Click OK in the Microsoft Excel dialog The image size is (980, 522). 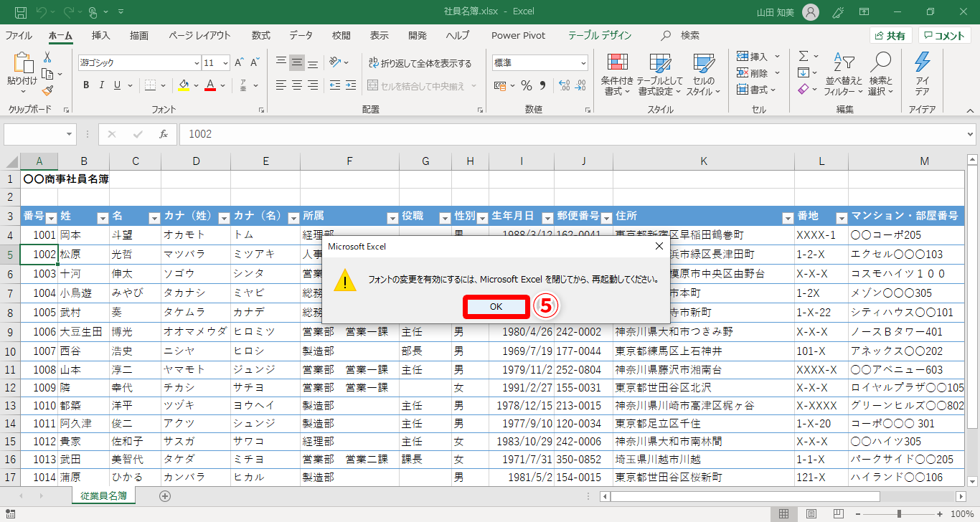(496, 306)
